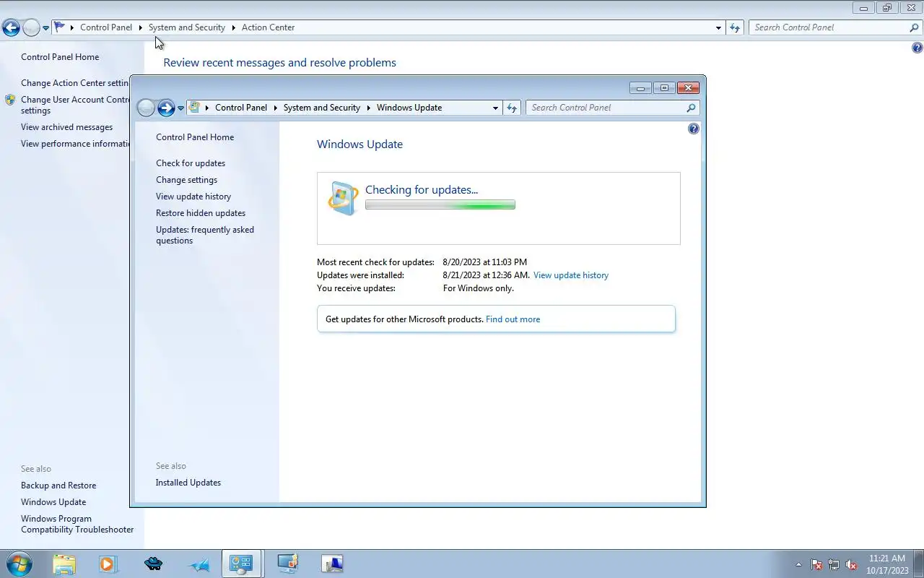
Task: Open recent pages dropdown in Action Center window
Action: pos(45,28)
